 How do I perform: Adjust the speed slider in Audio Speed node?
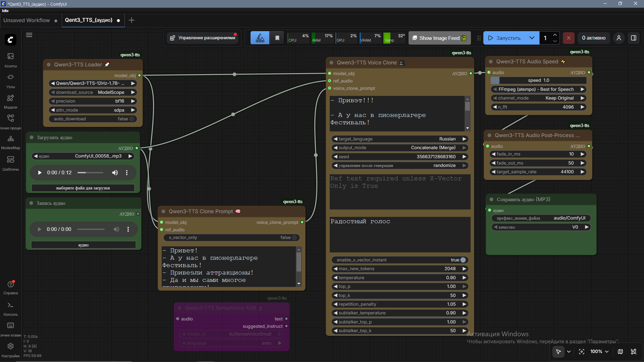point(538,80)
